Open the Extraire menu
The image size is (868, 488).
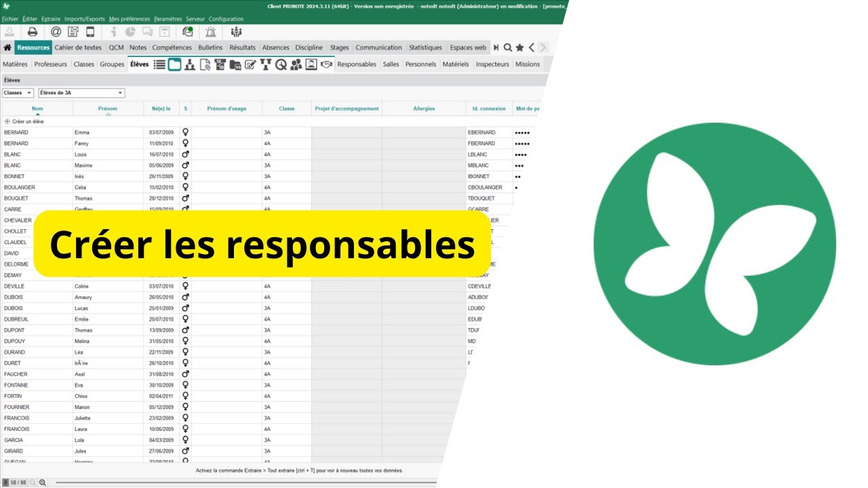point(51,19)
